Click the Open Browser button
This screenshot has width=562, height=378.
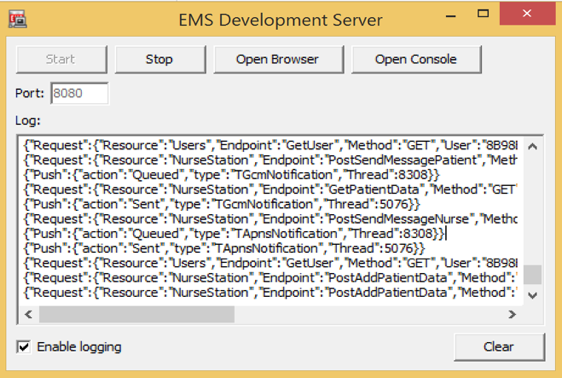pos(278,59)
